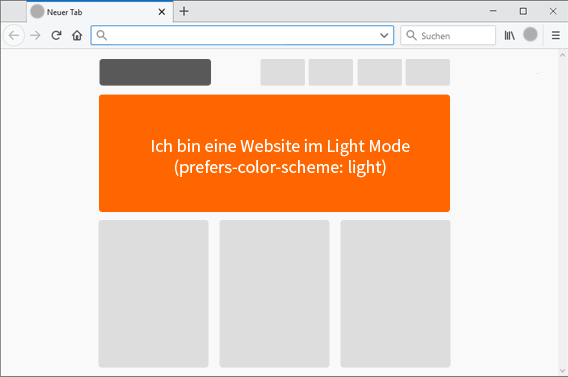The image size is (568, 377).
Task: Close the Neuer Tab tab
Action: pos(162,12)
